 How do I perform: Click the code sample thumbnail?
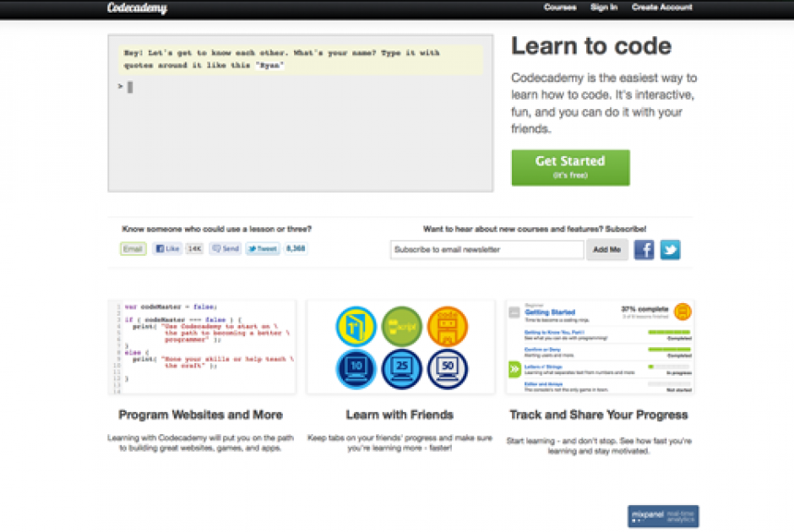(x=202, y=347)
